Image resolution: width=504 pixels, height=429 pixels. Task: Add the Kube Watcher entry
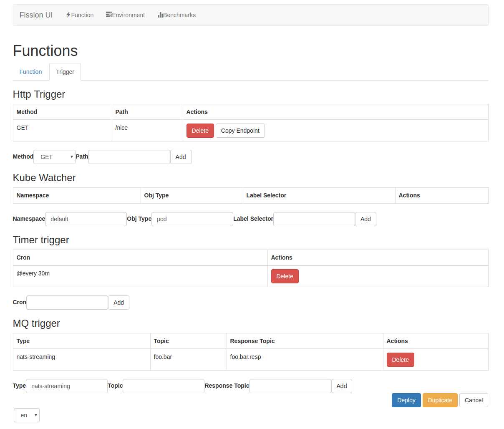click(366, 219)
